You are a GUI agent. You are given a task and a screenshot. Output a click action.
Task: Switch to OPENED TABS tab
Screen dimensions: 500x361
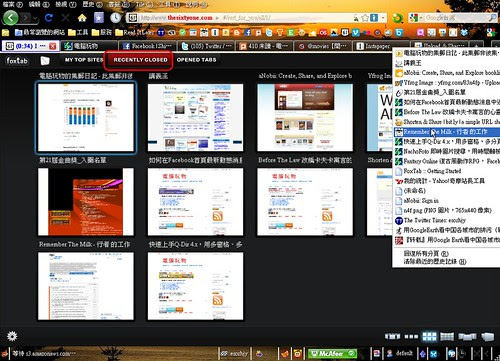pyautogui.click(x=196, y=60)
